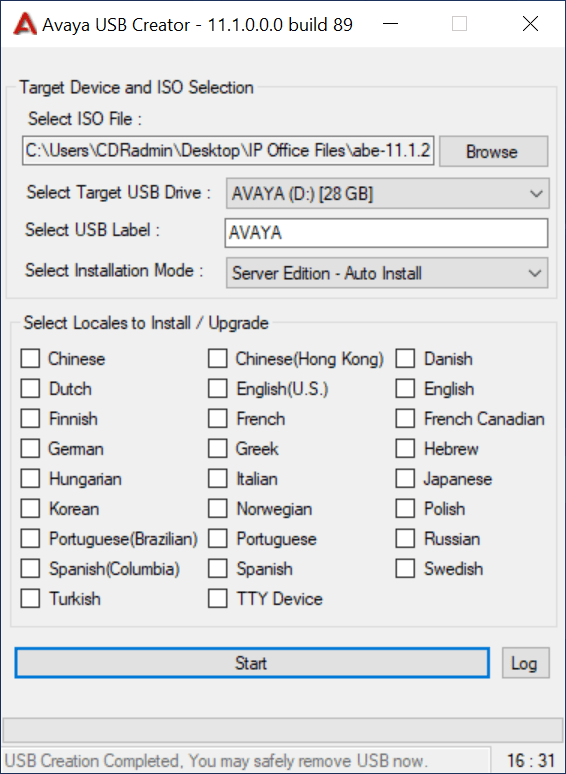The height and width of the screenshot is (774, 566).
Task: Tick the plain Portuguese locale checkbox
Action: click(x=218, y=539)
